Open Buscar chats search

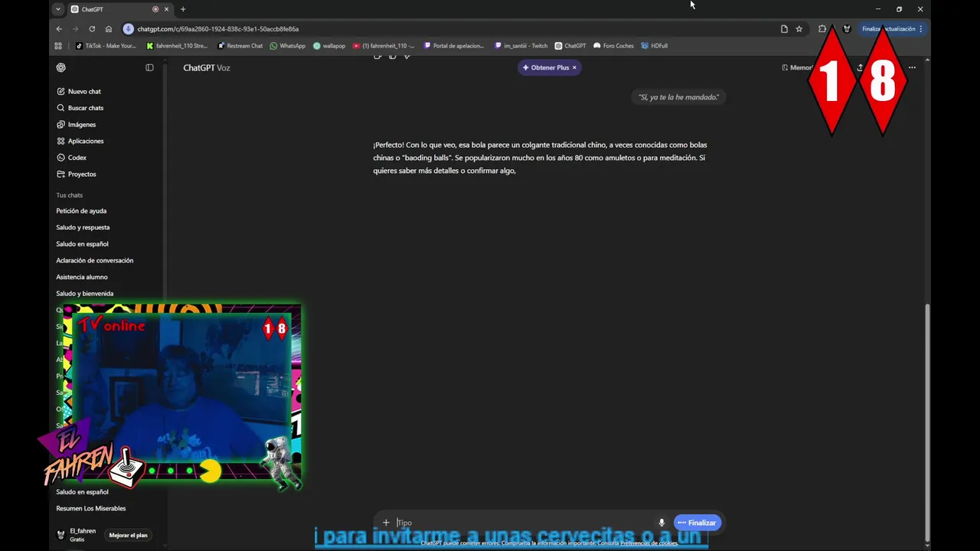pos(85,108)
